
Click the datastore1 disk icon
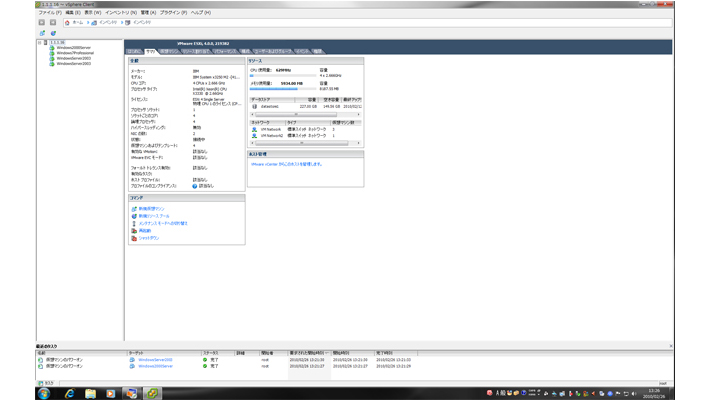(254, 106)
